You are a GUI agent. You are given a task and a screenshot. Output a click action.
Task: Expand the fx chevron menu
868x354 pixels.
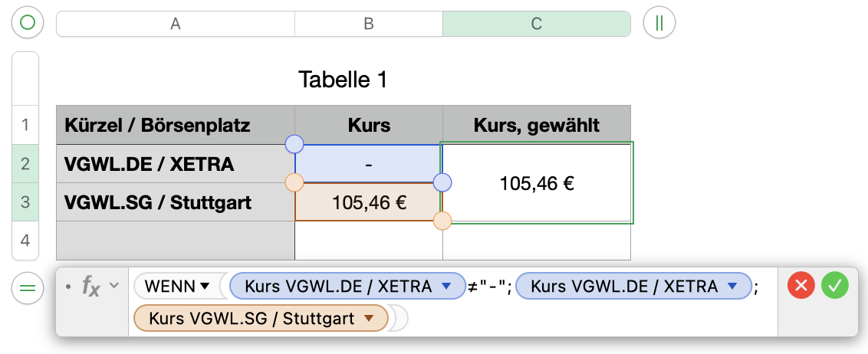pos(114,286)
